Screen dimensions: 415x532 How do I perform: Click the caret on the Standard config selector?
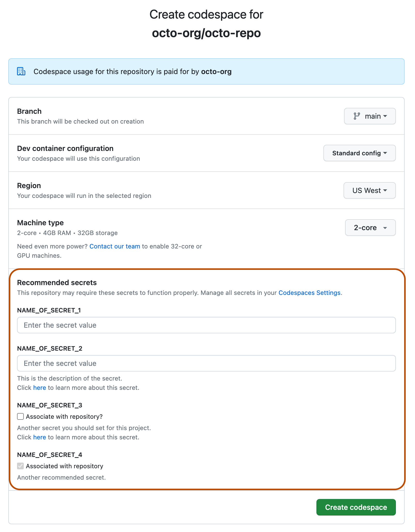[x=386, y=153]
